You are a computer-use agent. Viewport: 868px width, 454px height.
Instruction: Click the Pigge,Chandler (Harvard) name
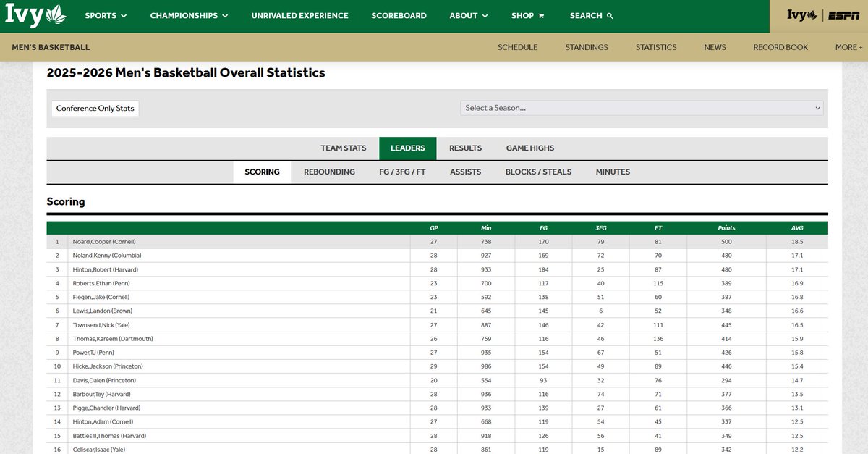pos(106,408)
